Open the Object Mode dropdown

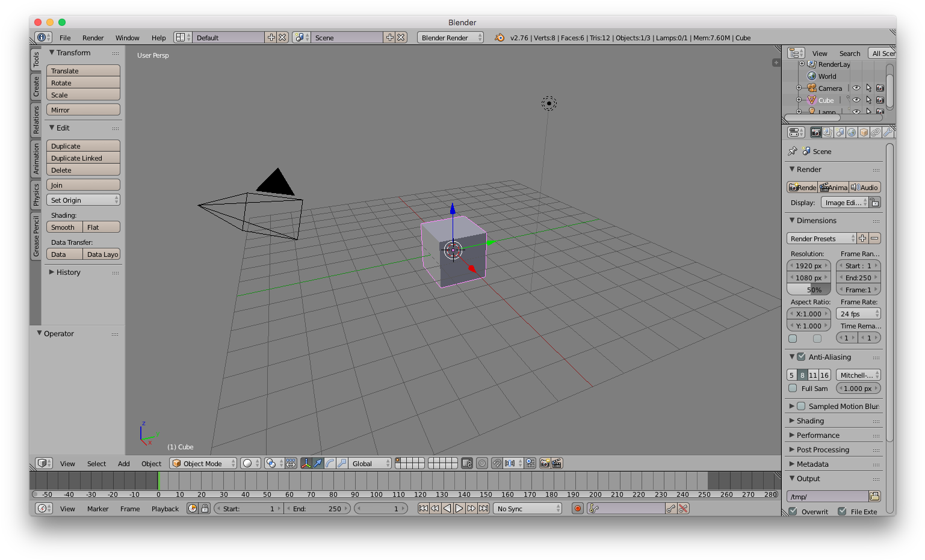[203, 464]
